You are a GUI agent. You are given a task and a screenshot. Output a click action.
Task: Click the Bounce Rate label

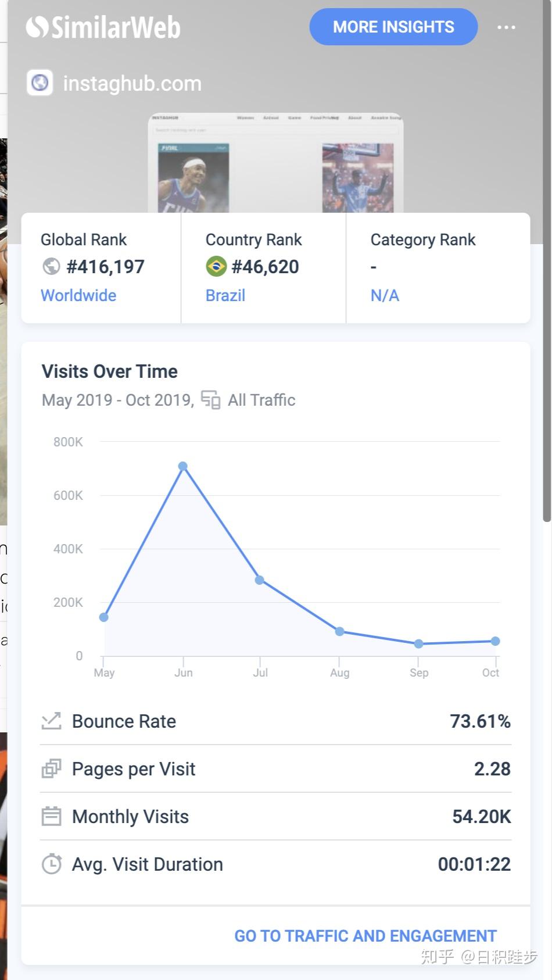click(124, 721)
